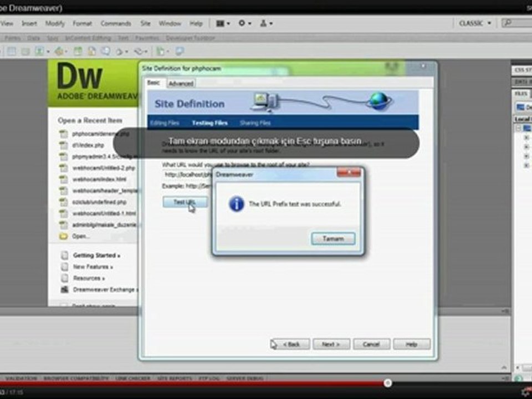The image size is (532, 399).
Task: Click Dreamweaver Exchange link
Action: (105, 290)
